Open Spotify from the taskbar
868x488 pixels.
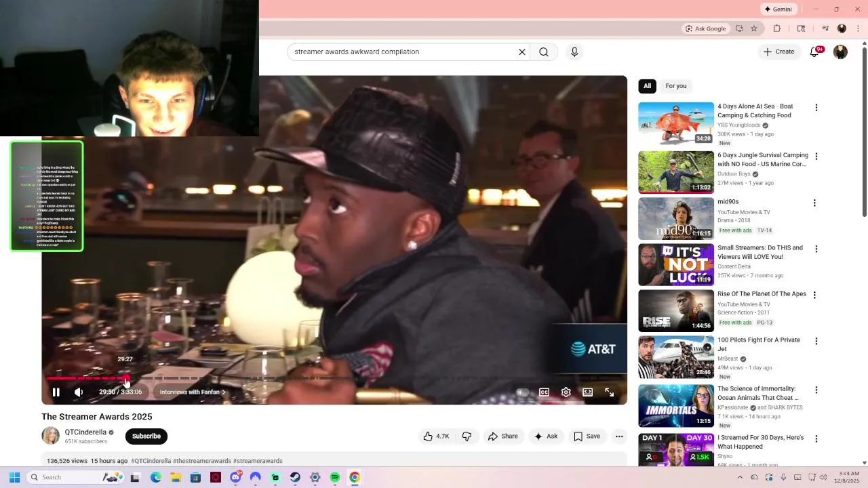(x=335, y=477)
